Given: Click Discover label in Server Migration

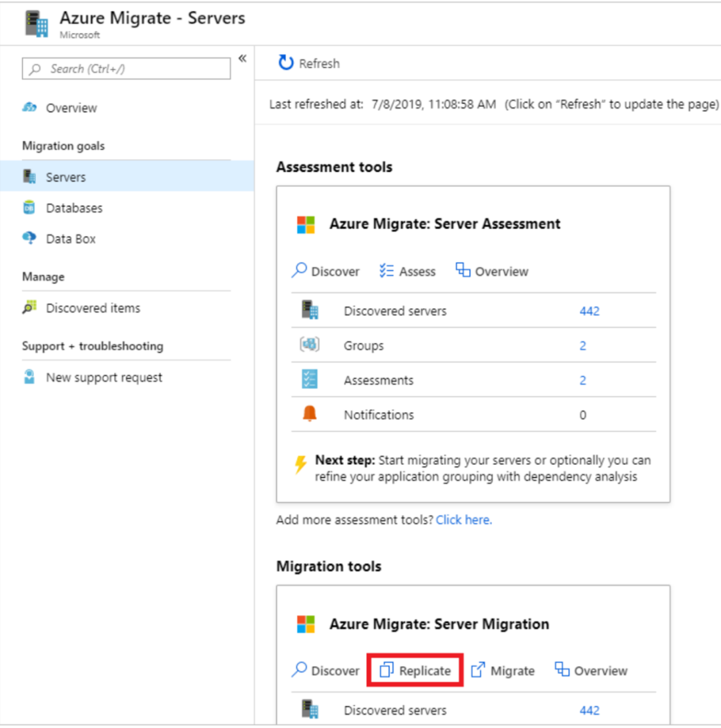Looking at the screenshot, I should [335, 671].
